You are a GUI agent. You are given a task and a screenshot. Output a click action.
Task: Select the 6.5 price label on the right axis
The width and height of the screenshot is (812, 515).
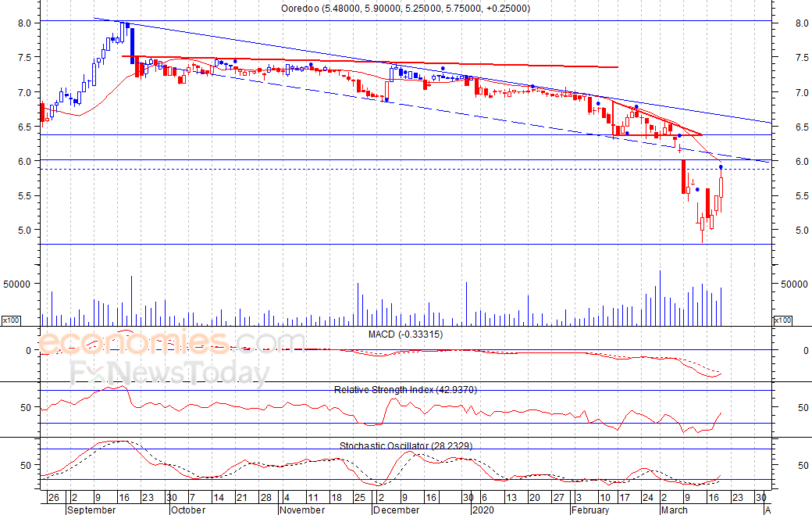pyautogui.click(x=802, y=127)
